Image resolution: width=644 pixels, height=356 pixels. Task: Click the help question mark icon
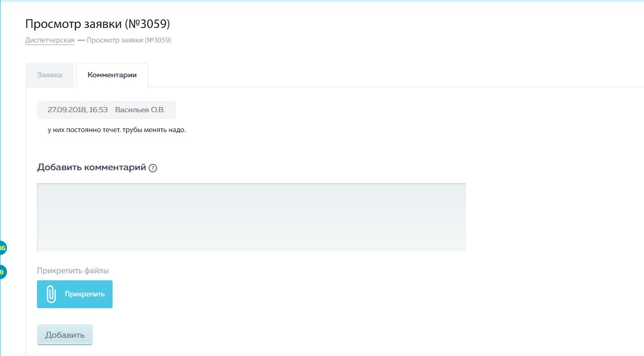pyautogui.click(x=153, y=168)
